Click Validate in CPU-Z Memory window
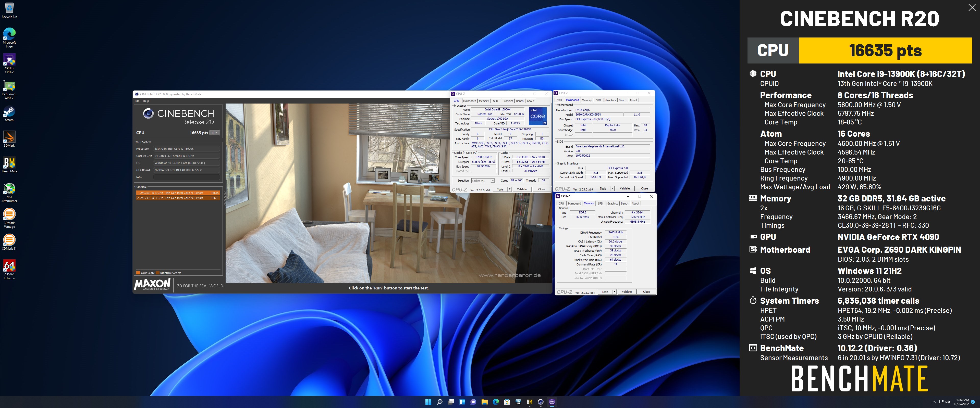The image size is (980, 408). [627, 292]
